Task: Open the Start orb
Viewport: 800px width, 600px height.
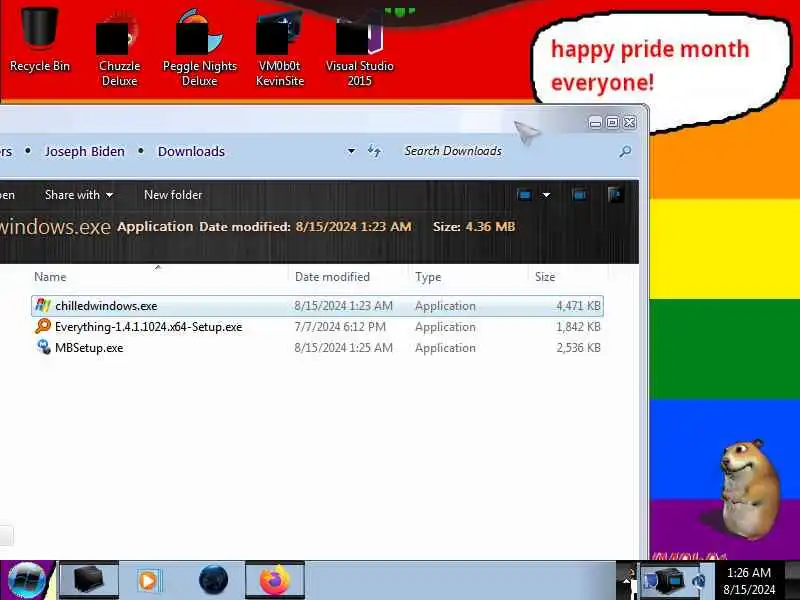Action: [x=27, y=580]
